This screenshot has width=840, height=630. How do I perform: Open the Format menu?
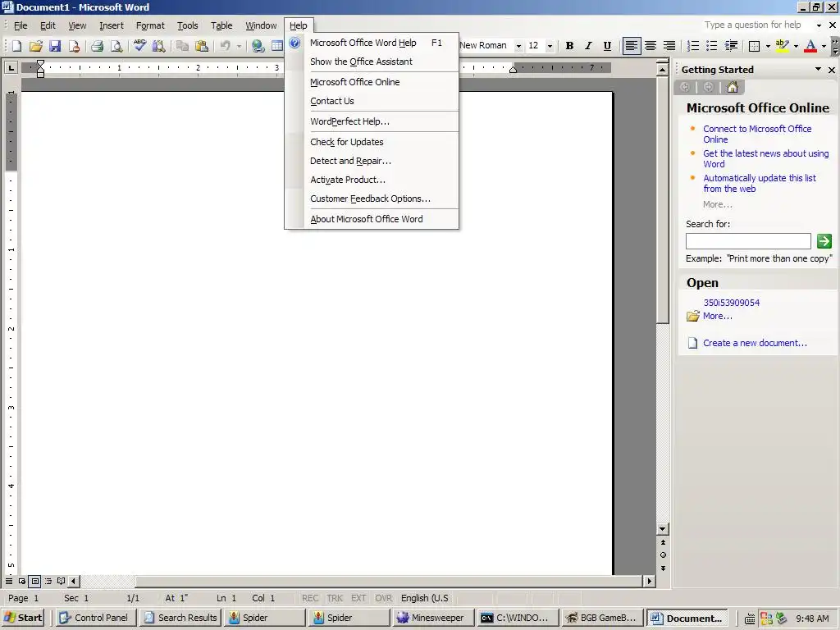point(150,25)
